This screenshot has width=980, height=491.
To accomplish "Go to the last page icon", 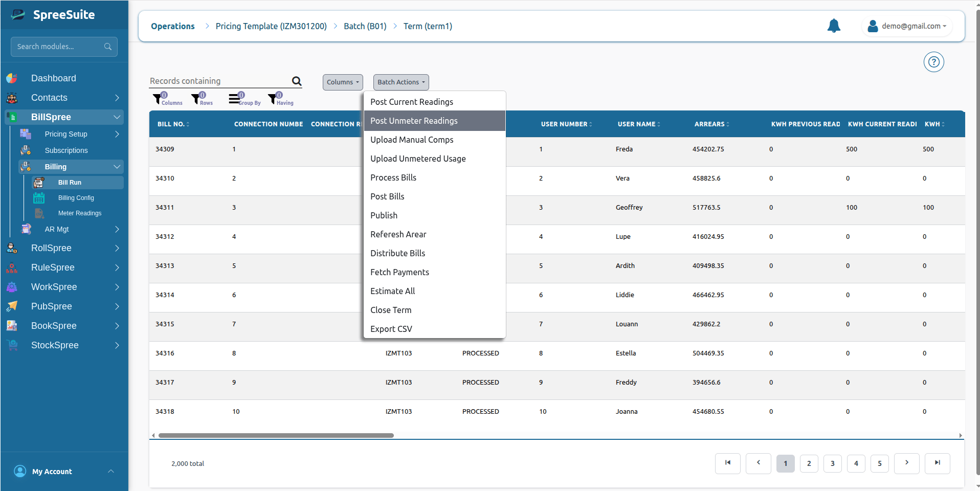I will 937,463.
